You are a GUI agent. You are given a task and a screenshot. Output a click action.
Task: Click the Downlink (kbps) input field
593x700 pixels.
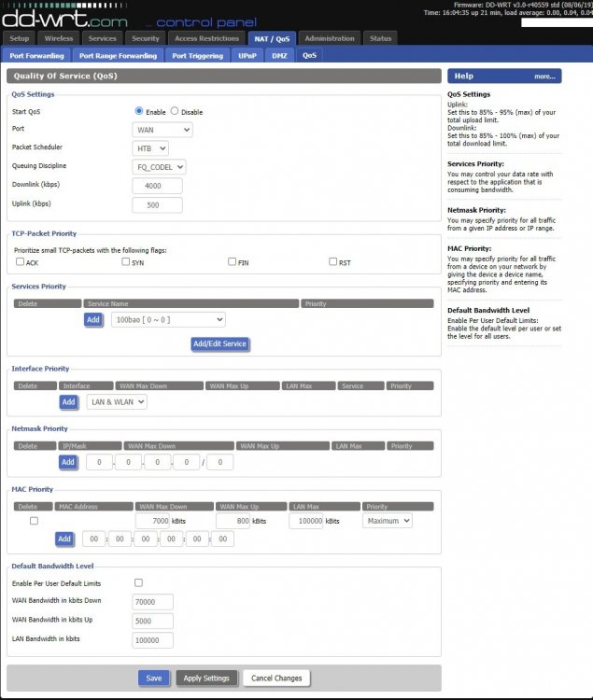[158, 186]
